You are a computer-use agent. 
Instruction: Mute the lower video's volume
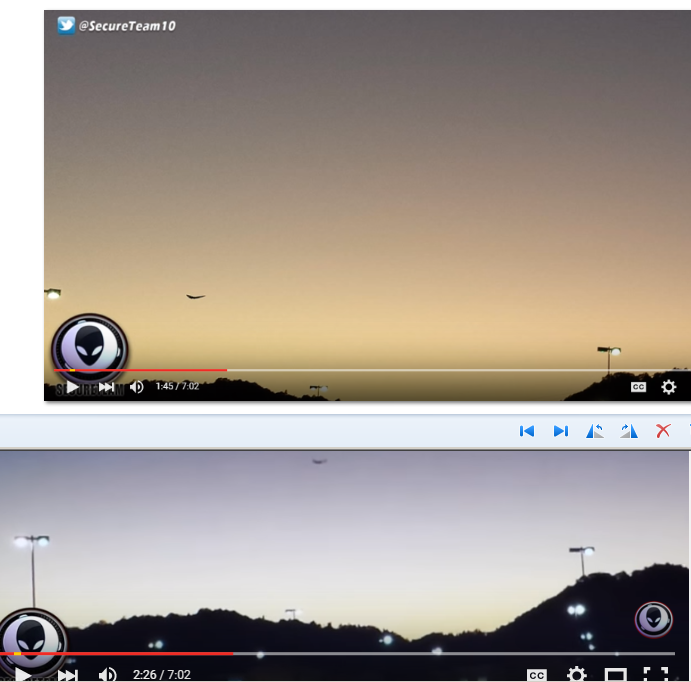[x=107, y=675]
